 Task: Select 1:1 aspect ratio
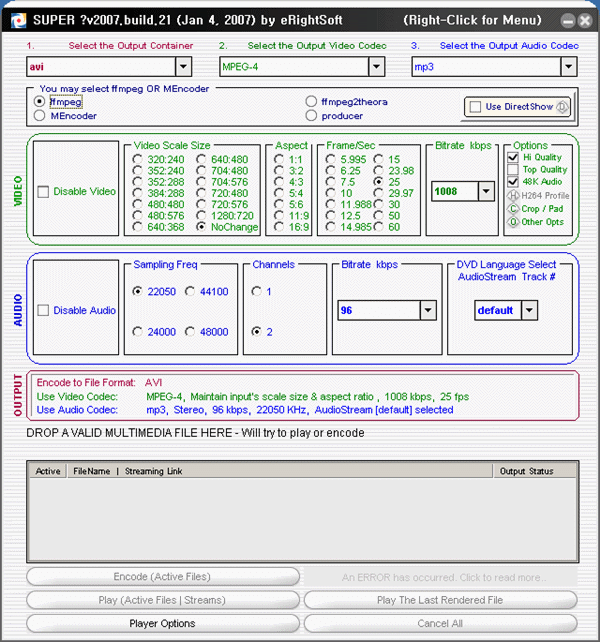pos(279,159)
